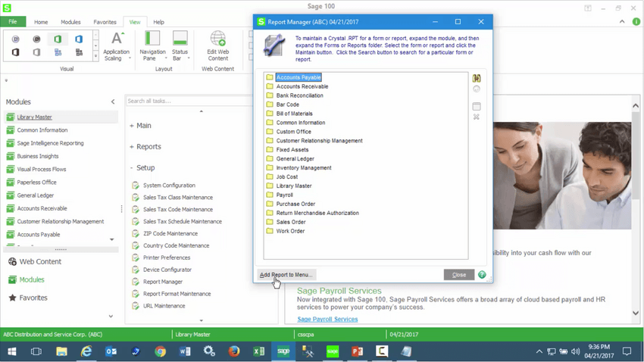The image size is (644, 362).
Task: Click the green help icon in Report Manager
Action: (x=482, y=275)
